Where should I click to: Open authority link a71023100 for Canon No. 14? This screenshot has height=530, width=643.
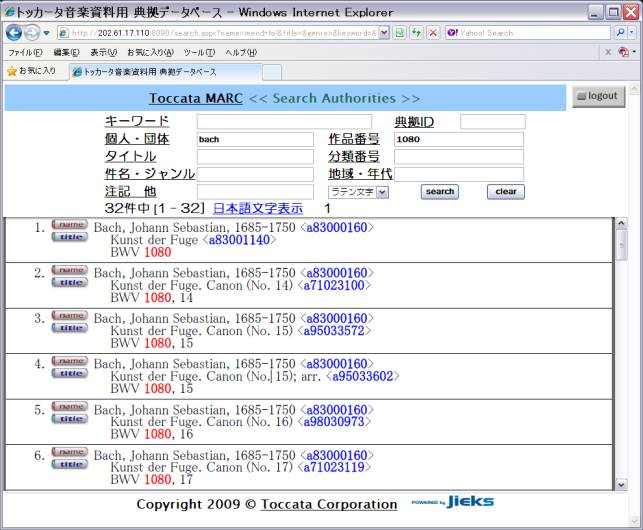point(334,286)
